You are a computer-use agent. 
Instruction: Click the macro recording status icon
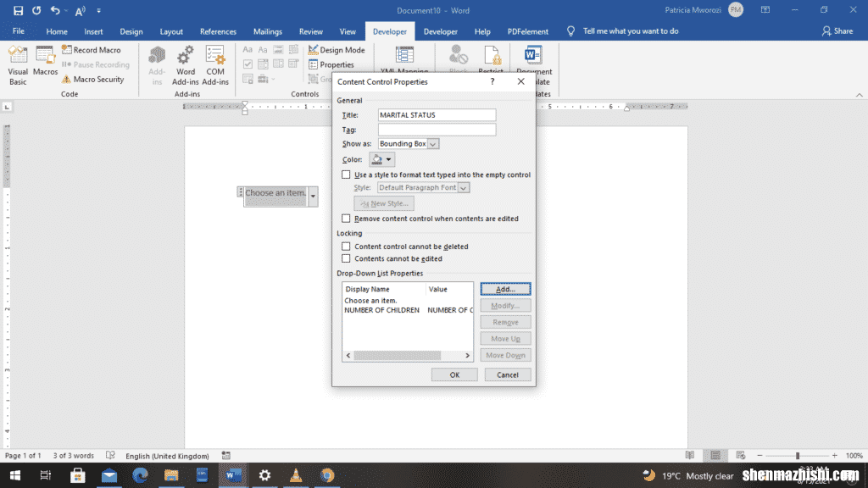coord(225,455)
